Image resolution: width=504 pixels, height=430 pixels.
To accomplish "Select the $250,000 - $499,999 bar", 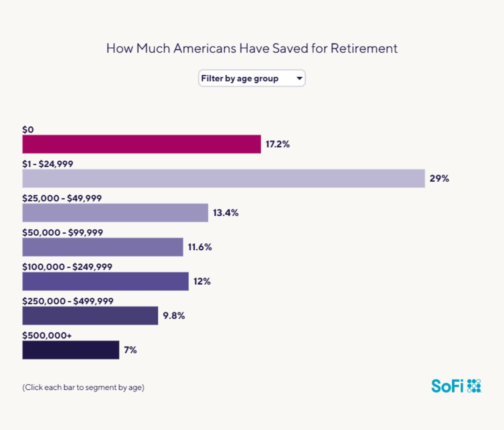I will [x=90, y=316].
